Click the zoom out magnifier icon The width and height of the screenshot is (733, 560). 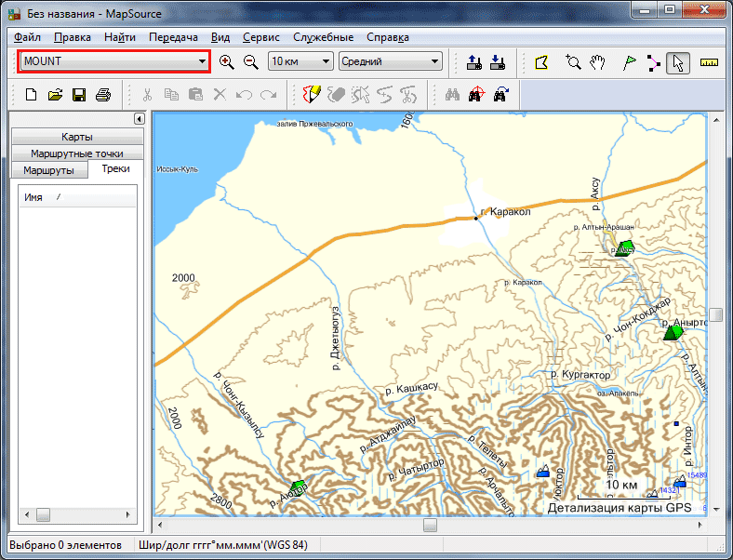(x=251, y=61)
